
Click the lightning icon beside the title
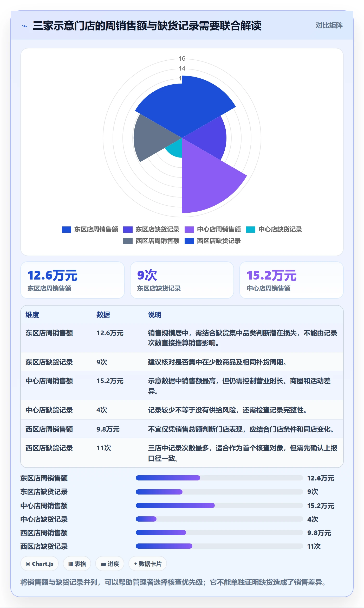[25, 26]
